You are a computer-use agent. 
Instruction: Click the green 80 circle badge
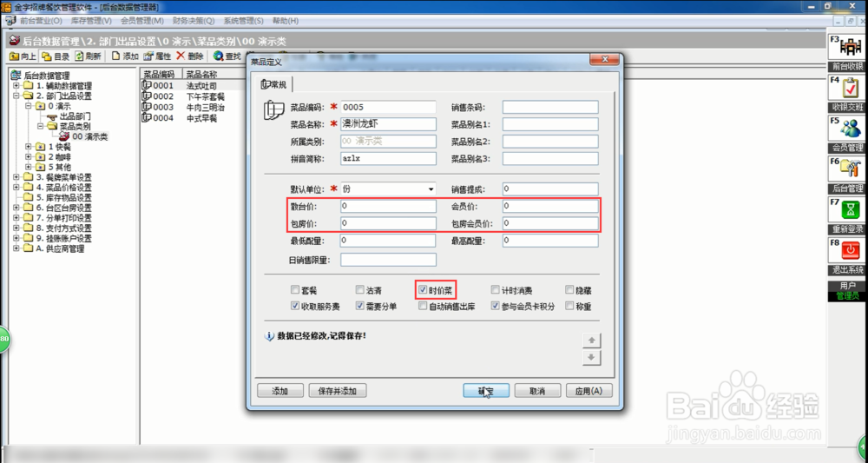[x=4, y=339]
